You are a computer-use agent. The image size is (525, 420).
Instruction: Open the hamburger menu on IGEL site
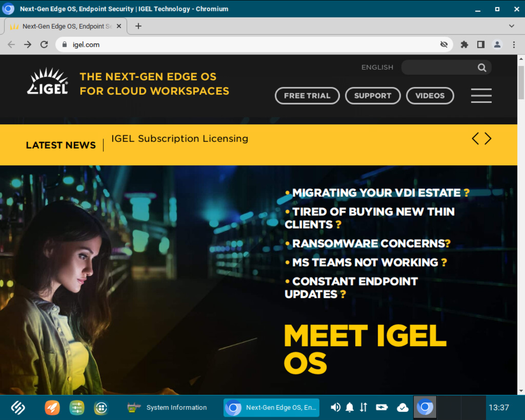point(481,96)
